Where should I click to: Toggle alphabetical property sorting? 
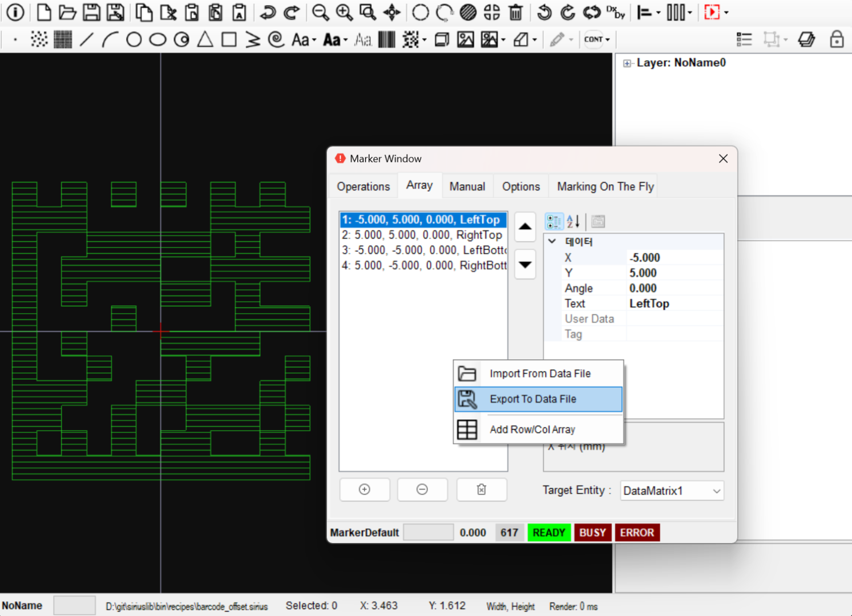(x=574, y=221)
